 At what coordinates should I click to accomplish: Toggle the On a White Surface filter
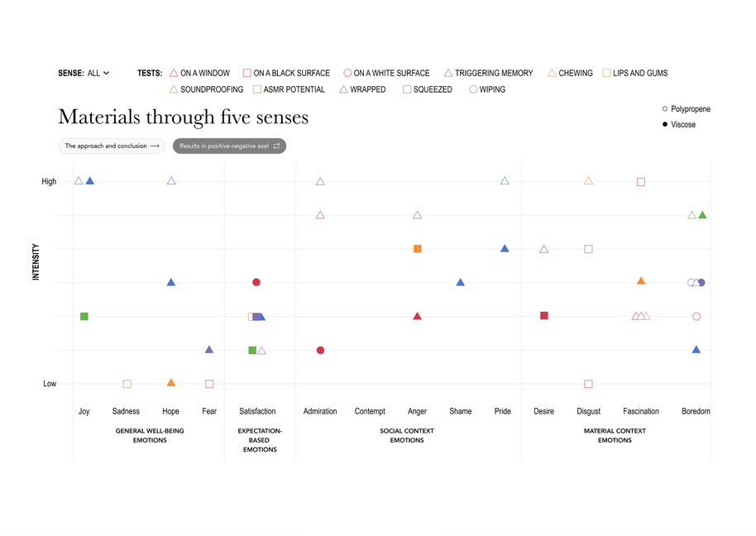tap(386, 74)
